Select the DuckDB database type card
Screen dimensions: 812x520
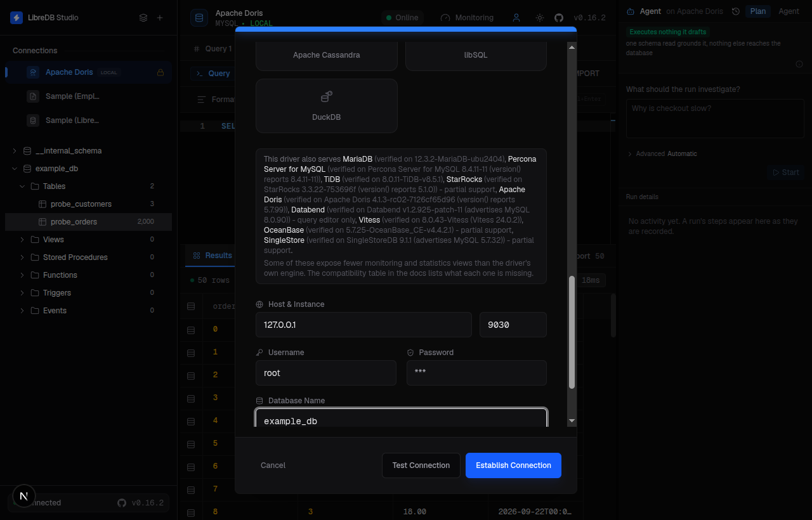(327, 106)
